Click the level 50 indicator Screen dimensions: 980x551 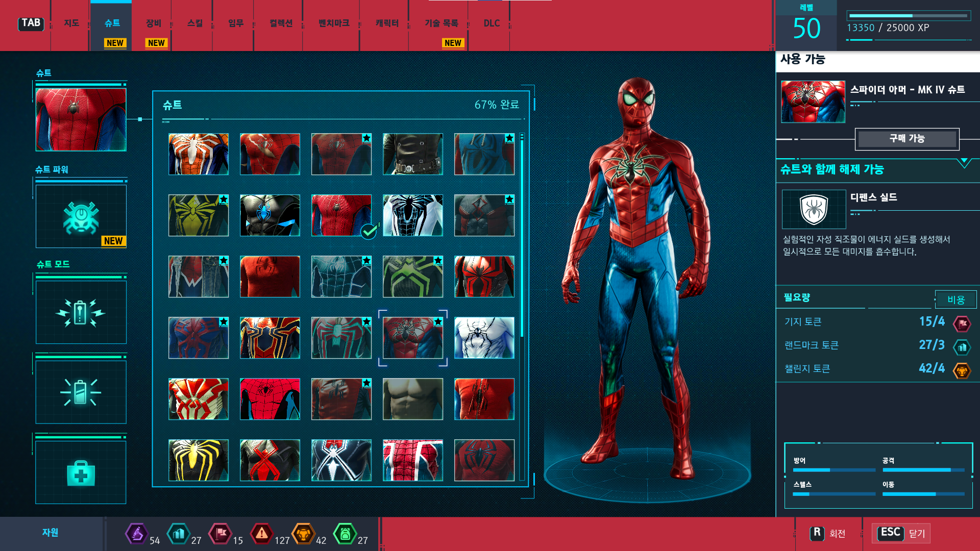tap(806, 28)
